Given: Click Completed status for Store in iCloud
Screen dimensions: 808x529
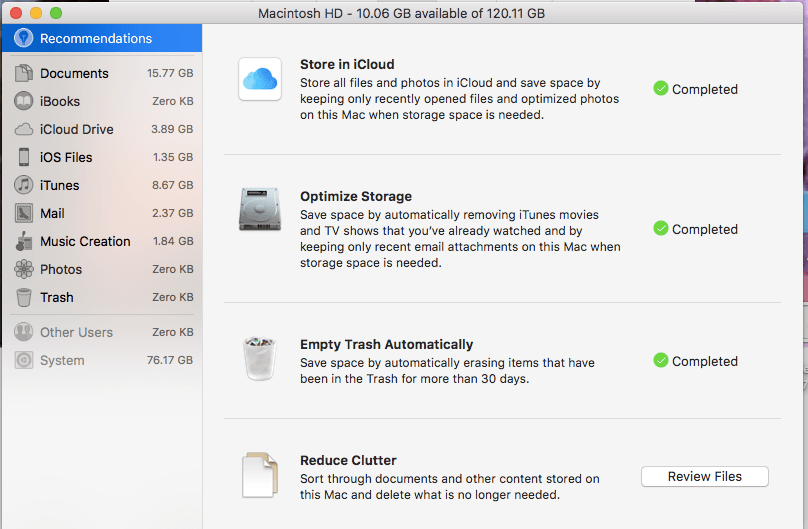Looking at the screenshot, I should pos(704,89).
